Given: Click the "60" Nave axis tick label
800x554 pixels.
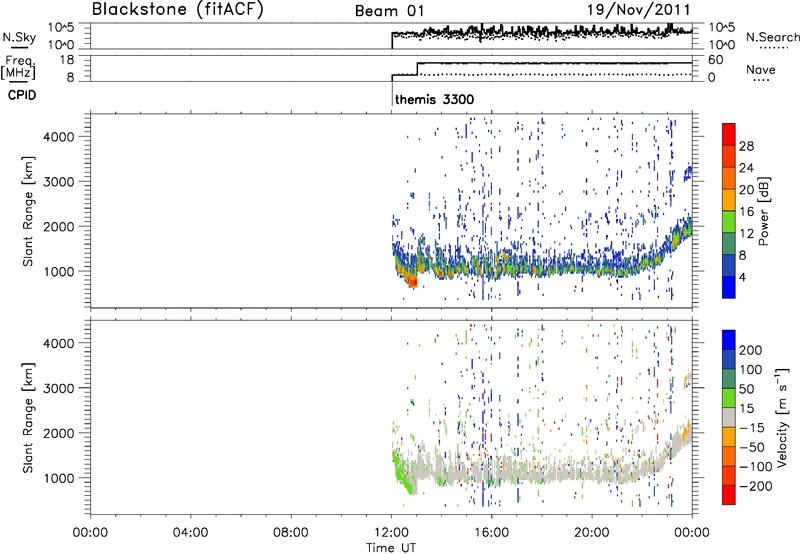Looking at the screenshot, I should pyautogui.click(x=716, y=60).
